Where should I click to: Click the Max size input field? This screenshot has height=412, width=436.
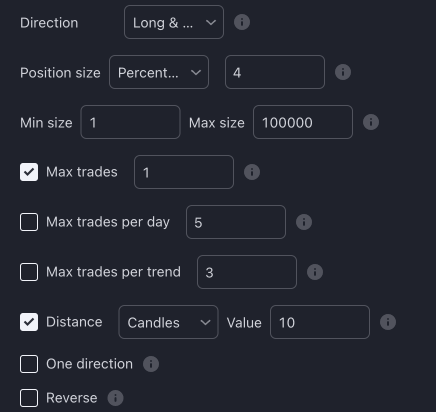point(303,122)
